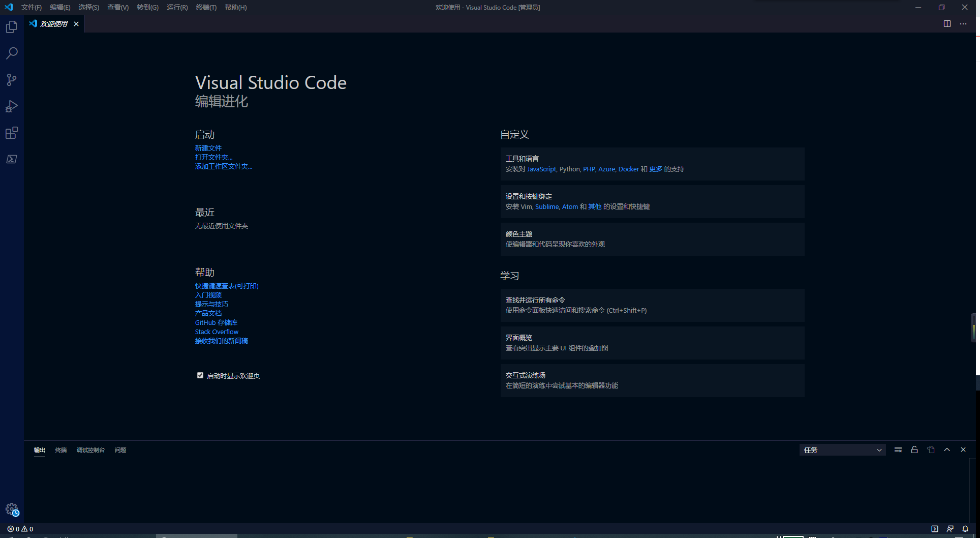This screenshot has width=980, height=538.
Task: Open the 查看(V) menu
Action: coord(118,7)
